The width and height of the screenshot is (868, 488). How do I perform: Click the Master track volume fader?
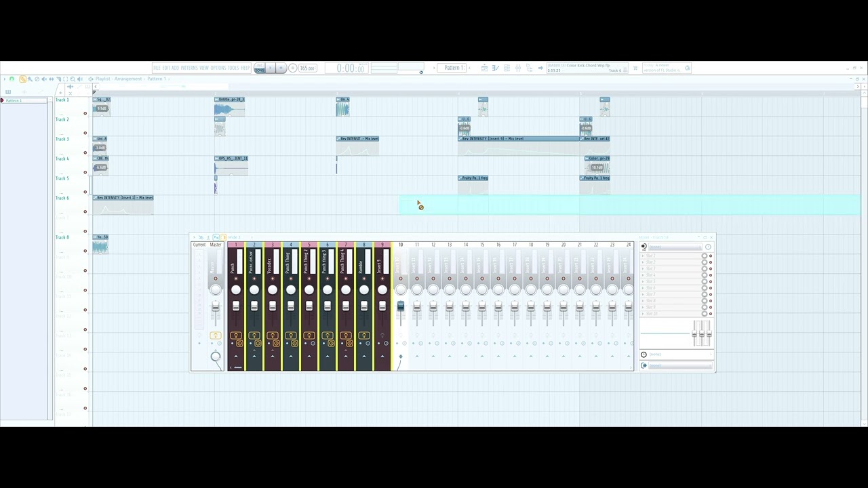(x=216, y=307)
